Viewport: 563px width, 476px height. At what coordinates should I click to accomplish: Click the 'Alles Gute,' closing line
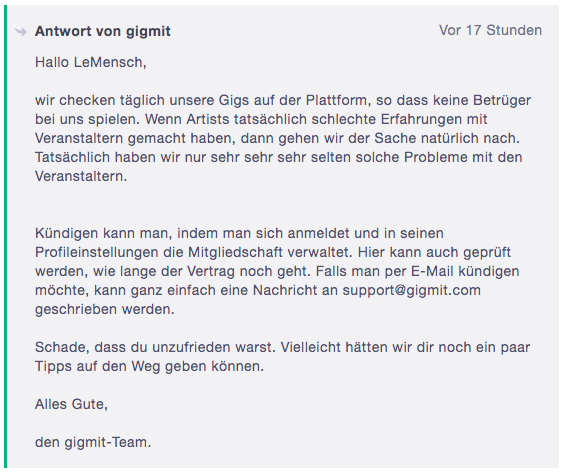click(x=71, y=404)
